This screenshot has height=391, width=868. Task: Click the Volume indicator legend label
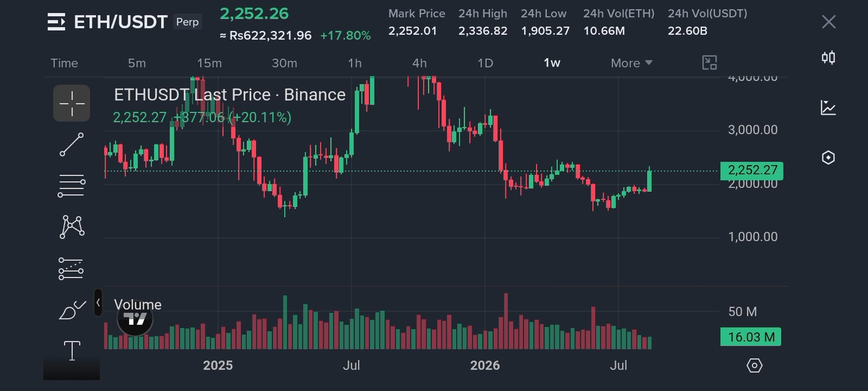pyautogui.click(x=138, y=305)
